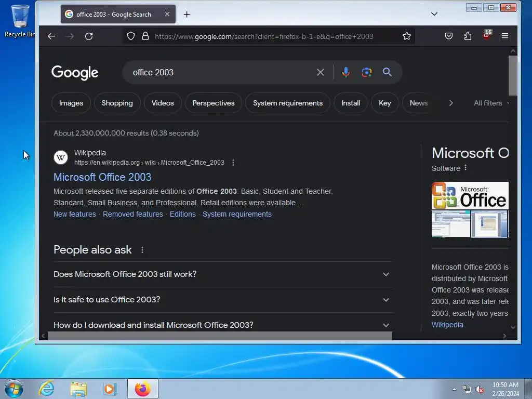Open the Microsoft Office 2003 Wikipedia result
This screenshot has width=532, height=399.
tap(102, 177)
